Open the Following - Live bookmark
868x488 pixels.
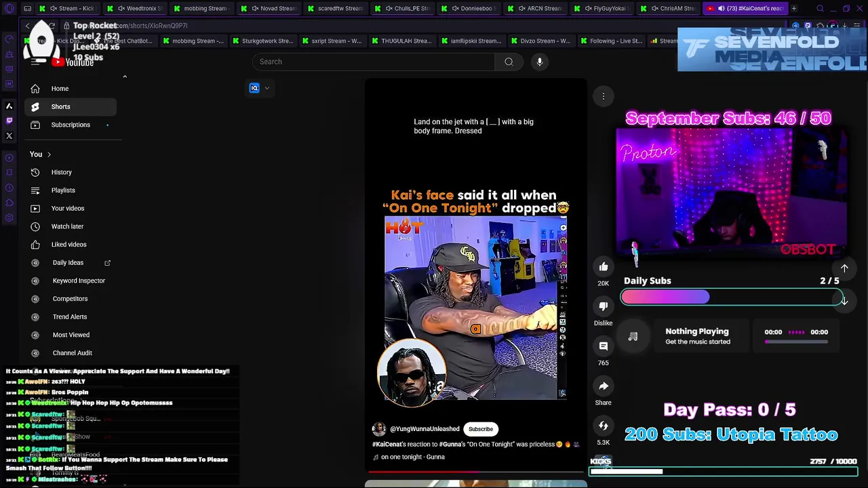point(610,41)
